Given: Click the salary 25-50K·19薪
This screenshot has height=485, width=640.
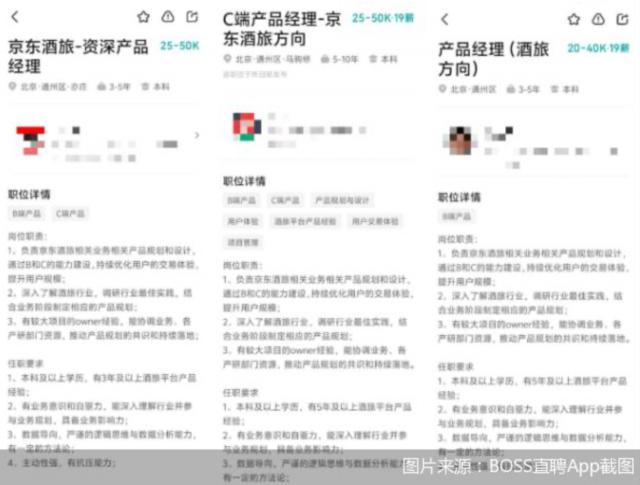Looking at the screenshot, I should tap(383, 18).
